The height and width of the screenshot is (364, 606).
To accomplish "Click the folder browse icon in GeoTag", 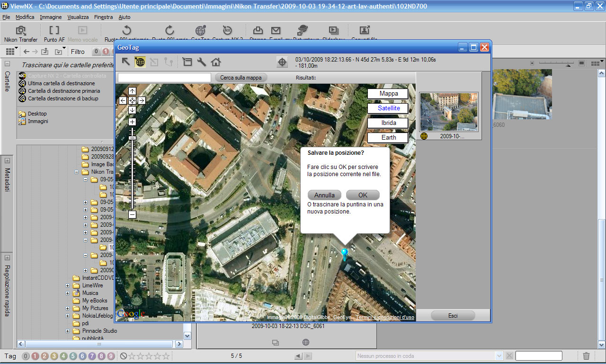I will (187, 62).
